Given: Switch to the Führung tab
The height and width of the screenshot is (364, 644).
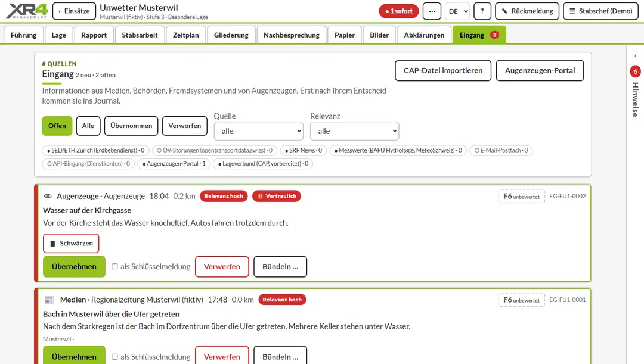Looking at the screenshot, I should pos(23,35).
